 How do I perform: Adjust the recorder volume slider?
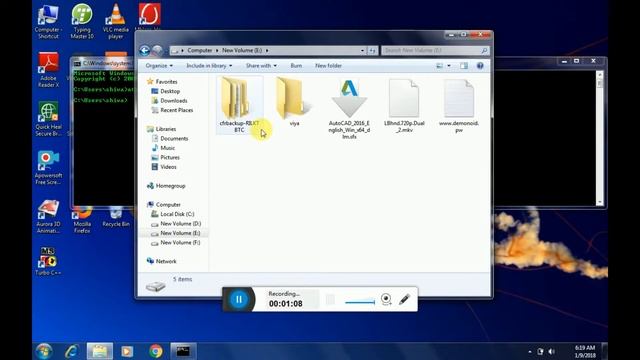360,302
